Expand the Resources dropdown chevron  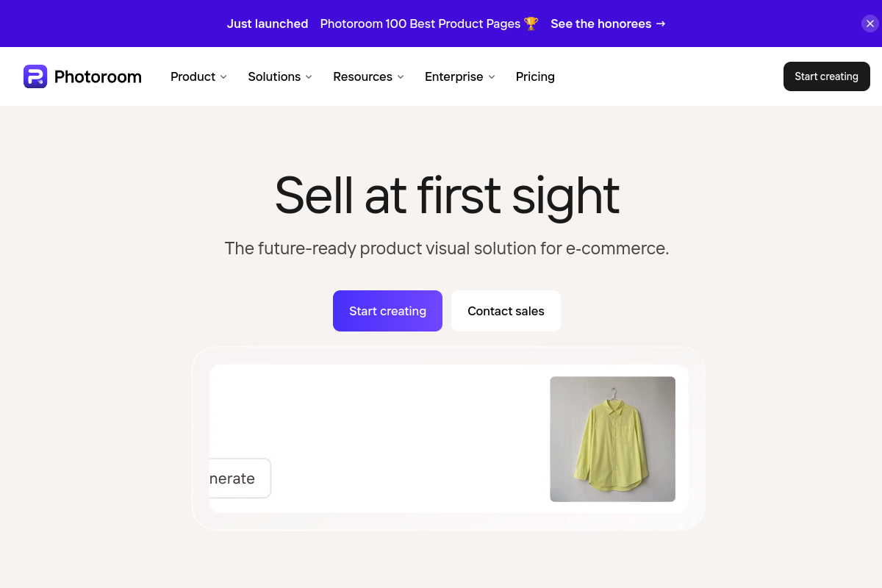point(401,77)
